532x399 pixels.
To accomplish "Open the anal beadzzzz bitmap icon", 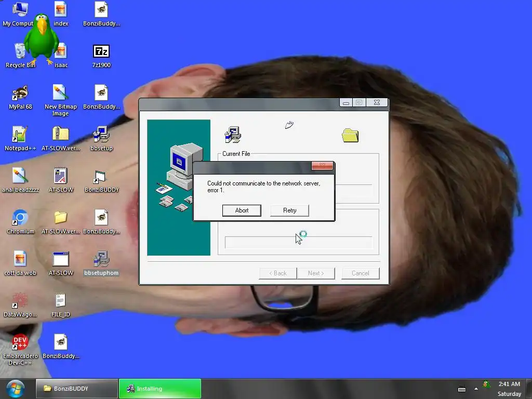I will tap(20, 180).
